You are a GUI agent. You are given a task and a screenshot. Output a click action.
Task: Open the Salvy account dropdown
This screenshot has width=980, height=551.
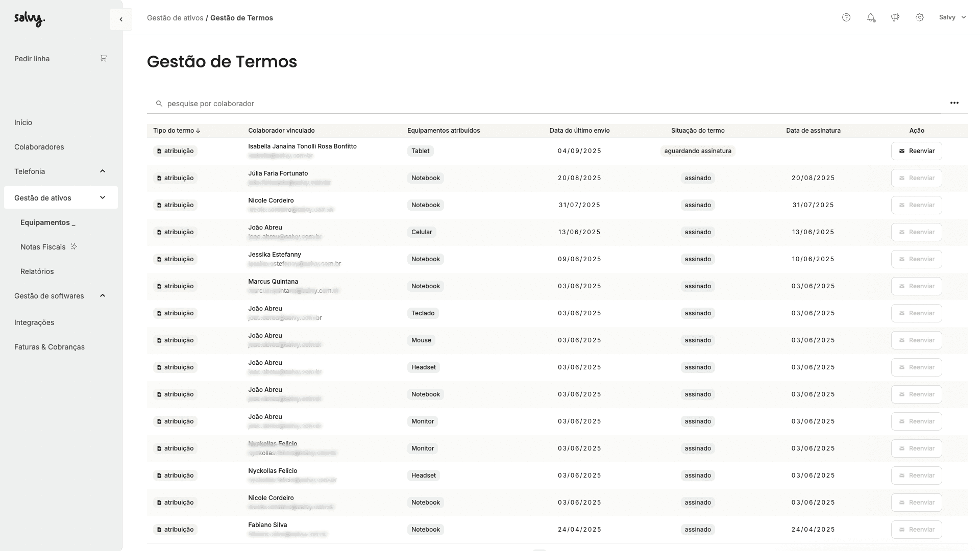click(952, 17)
